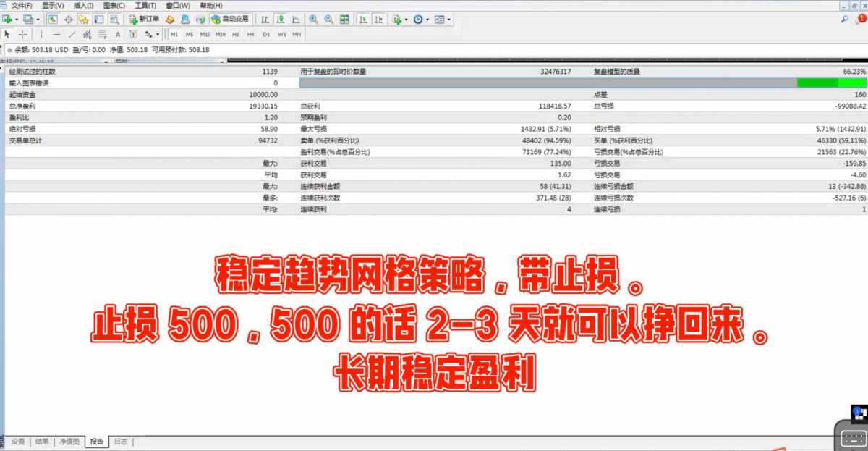868x451 pixels.
Task: Open the 结果 tab
Action: point(42,442)
